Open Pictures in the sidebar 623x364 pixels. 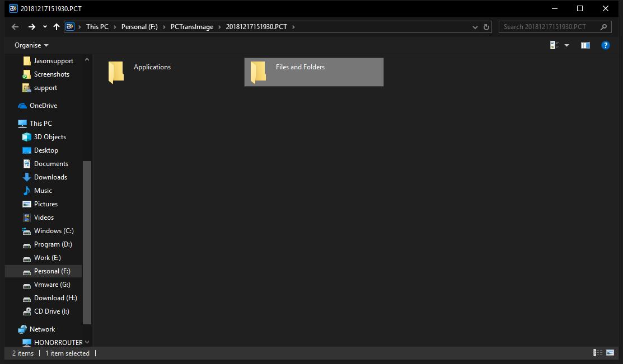40,204
